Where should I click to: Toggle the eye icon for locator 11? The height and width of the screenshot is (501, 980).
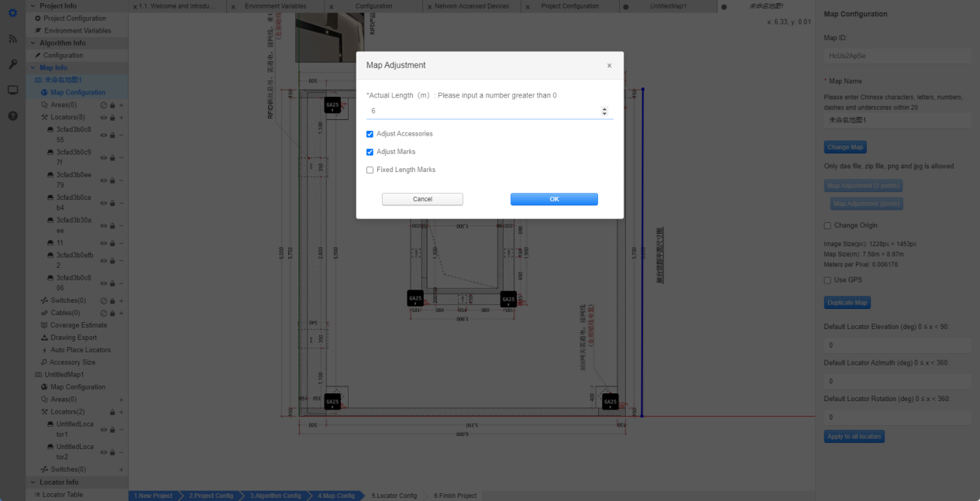[104, 243]
